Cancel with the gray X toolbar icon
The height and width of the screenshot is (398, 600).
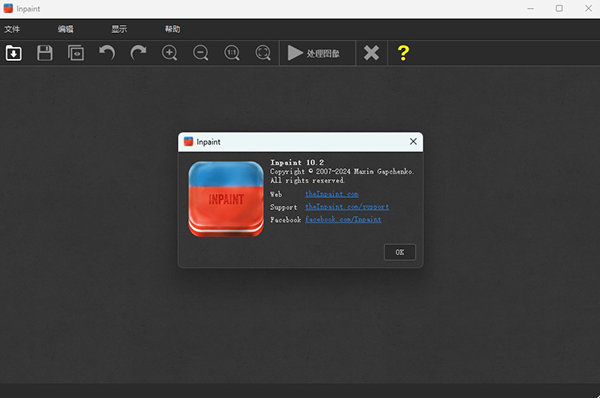click(x=371, y=53)
